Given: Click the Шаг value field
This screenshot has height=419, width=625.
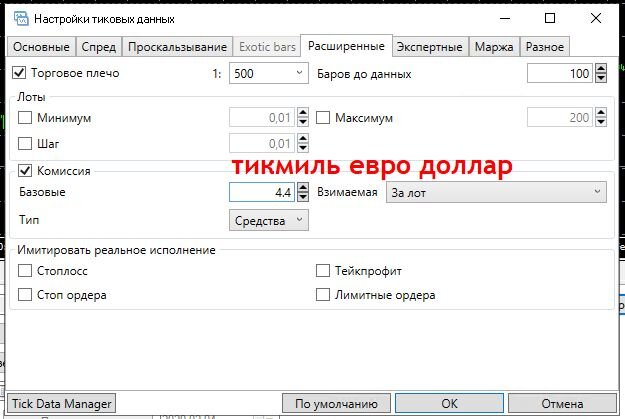Looking at the screenshot, I should point(262,143).
